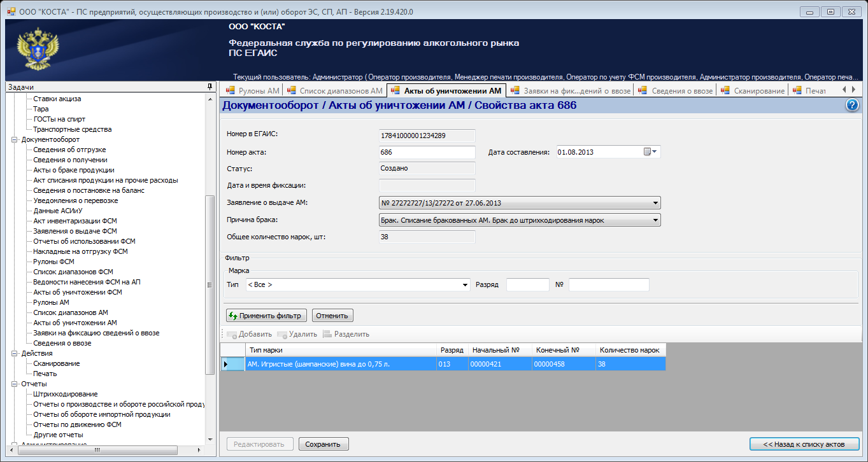Click Разряд cell 013
Viewport: 868px width, 462px height.
point(452,364)
